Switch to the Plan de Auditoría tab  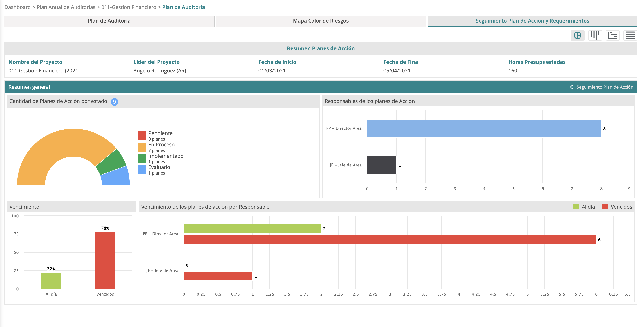click(109, 21)
